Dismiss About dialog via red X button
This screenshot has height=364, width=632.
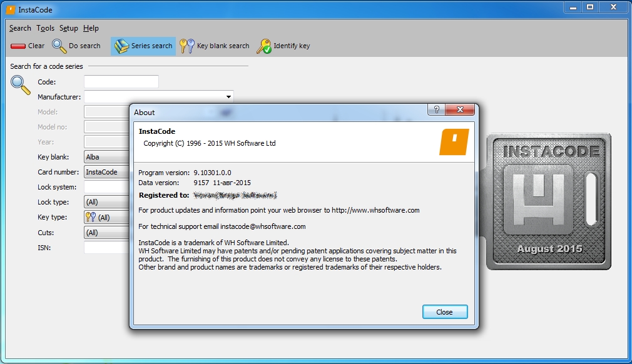[460, 109]
